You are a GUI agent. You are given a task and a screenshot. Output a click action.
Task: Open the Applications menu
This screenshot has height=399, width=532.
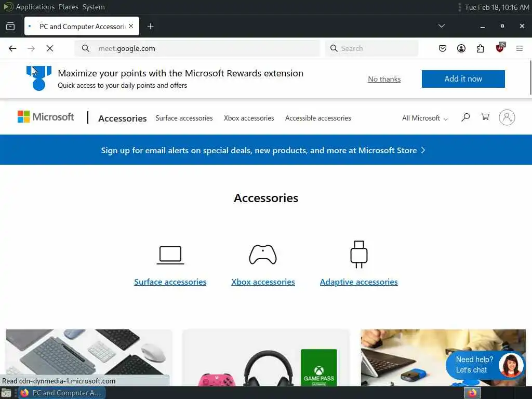[x=35, y=7]
